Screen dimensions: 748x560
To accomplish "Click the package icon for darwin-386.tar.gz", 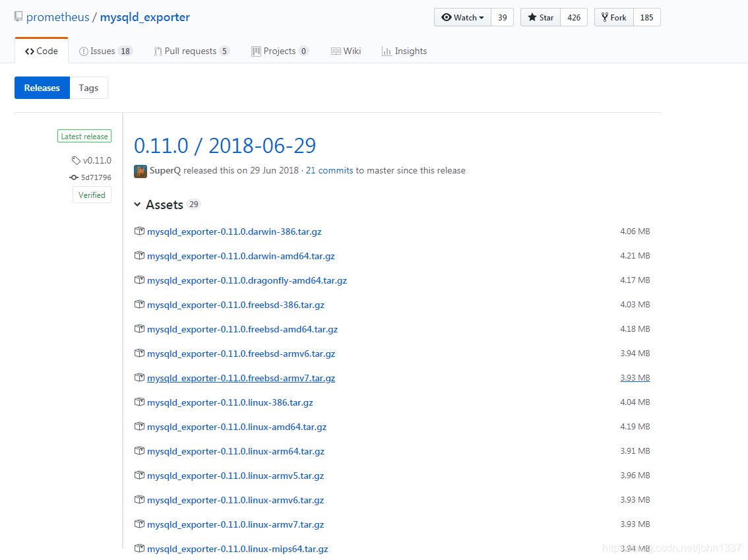I will point(139,231).
